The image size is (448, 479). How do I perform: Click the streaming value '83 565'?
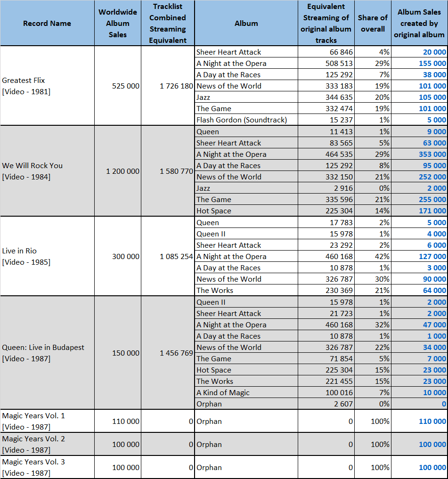(x=341, y=143)
